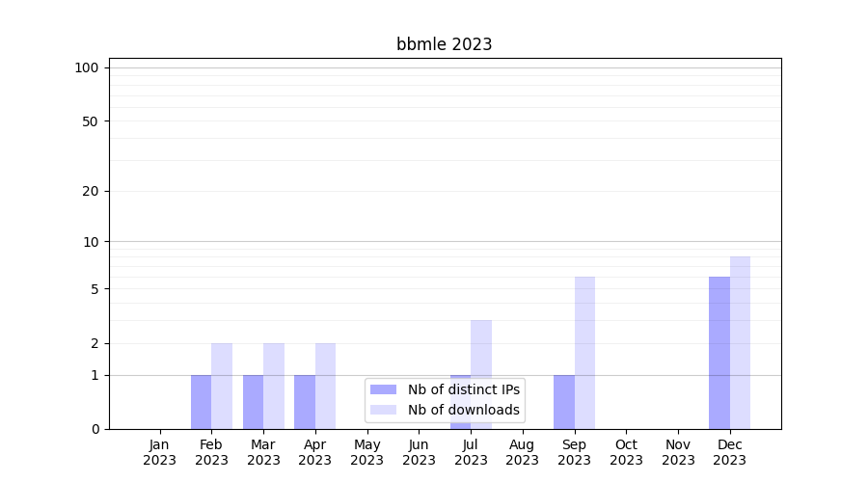868x482 pixels.
Task: Select the Sep 2023 downloads bar
Action: tap(584, 353)
